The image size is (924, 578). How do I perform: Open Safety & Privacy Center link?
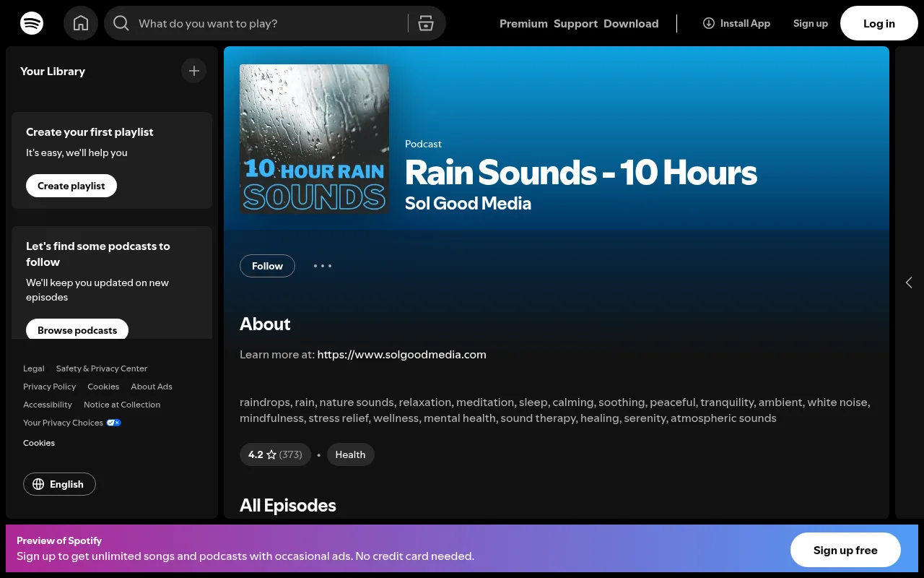pyautogui.click(x=102, y=368)
